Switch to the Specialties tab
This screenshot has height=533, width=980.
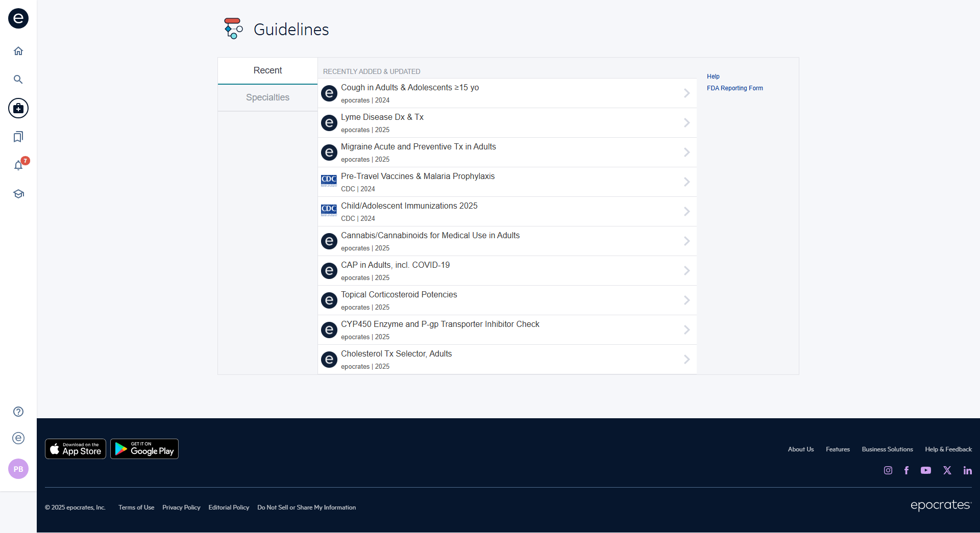pos(267,97)
